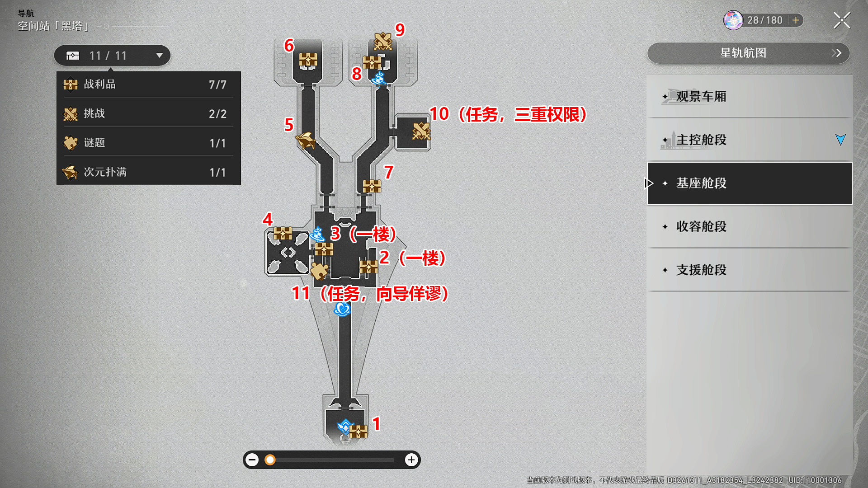The image size is (868, 488).
Task: Close the navigation map
Action: click(x=842, y=20)
